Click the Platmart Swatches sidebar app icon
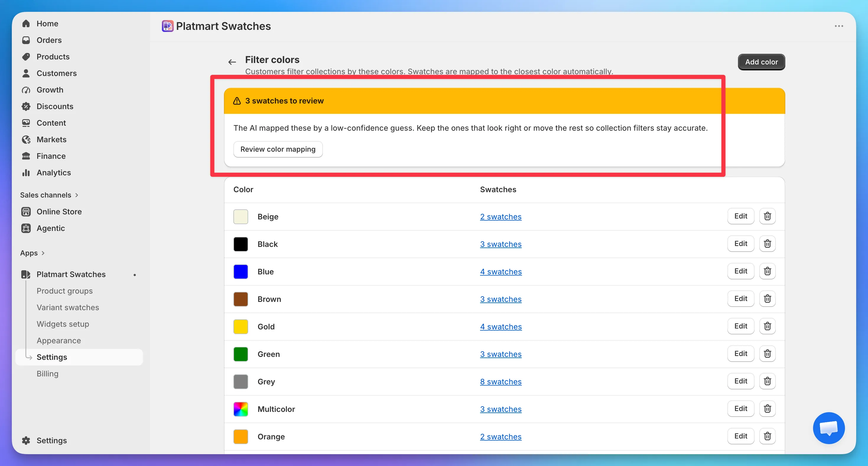 coord(26,274)
